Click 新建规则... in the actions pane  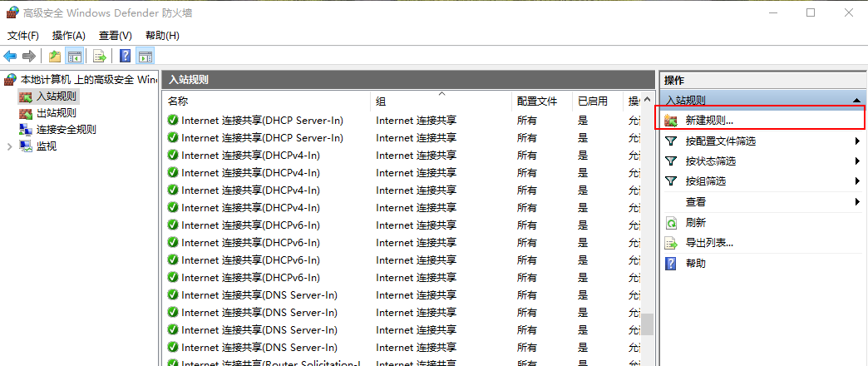708,121
